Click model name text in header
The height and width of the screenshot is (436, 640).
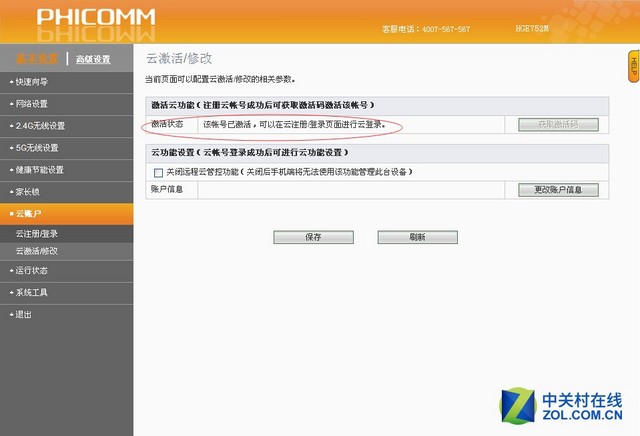532,29
